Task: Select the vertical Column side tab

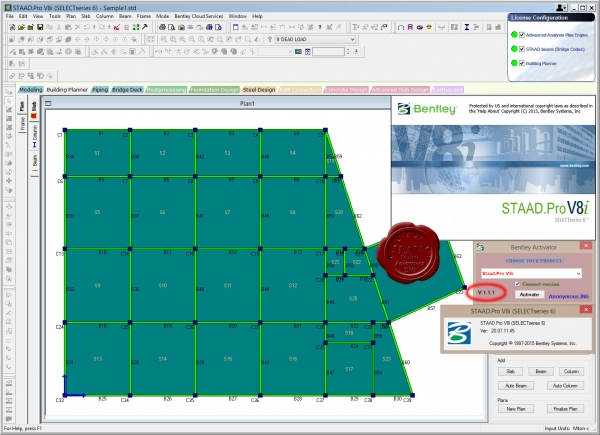Action: coord(35,136)
